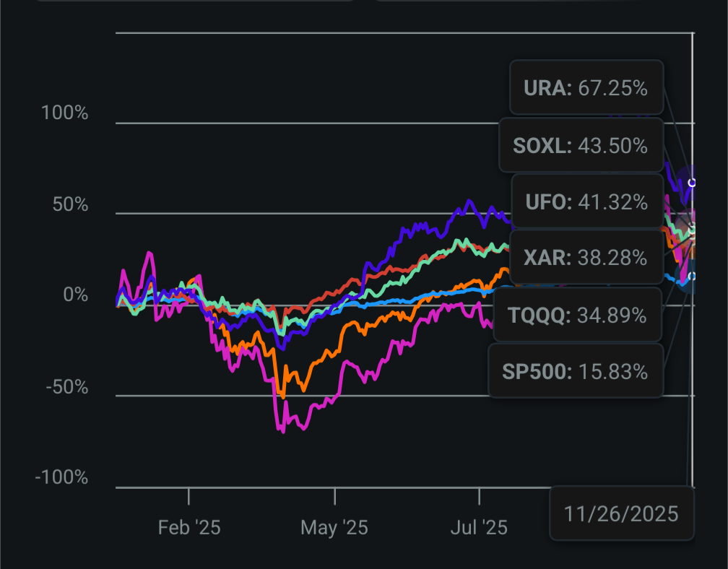
Task: Click the orange line's lowest dip
Action: tap(282, 397)
